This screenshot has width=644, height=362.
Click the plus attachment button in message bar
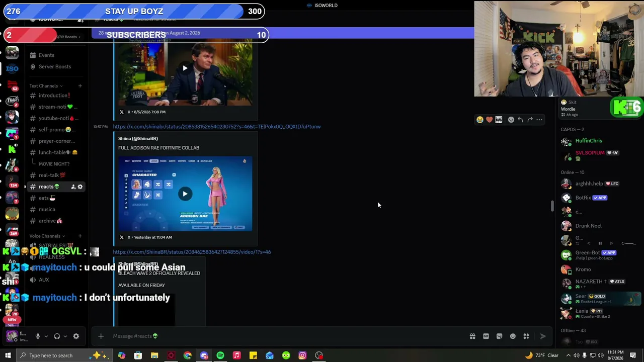101,336
